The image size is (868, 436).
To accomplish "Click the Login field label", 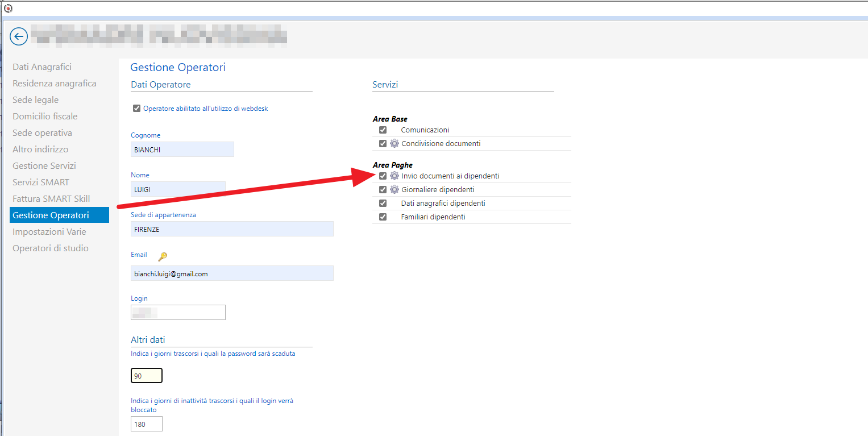I will pyautogui.click(x=139, y=298).
